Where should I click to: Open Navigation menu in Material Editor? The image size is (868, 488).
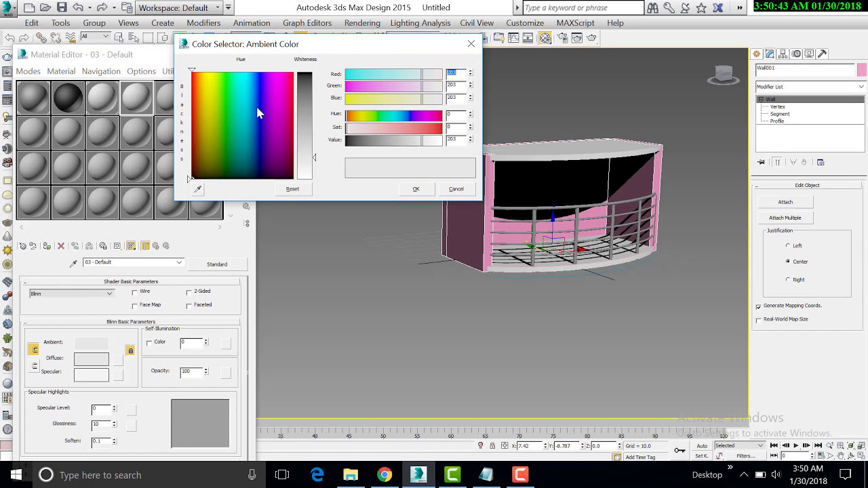click(x=101, y=71)
